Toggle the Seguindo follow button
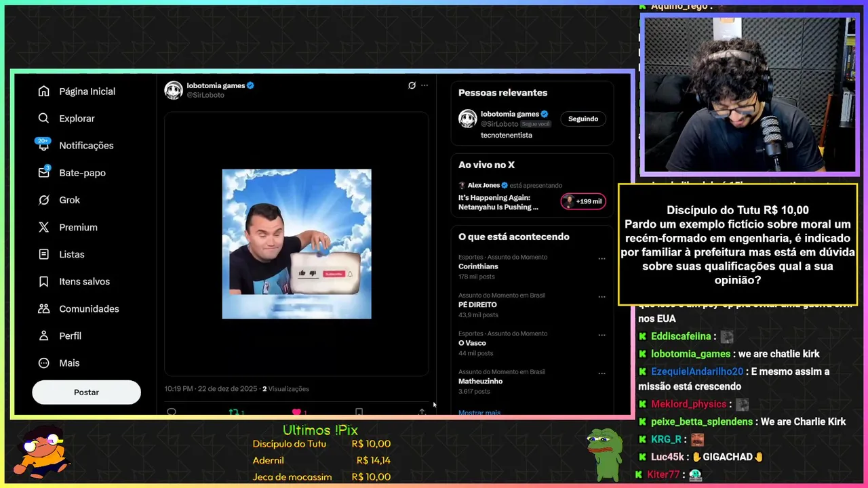The height and width of the screenshot is (488, 868). tap(583, 119)
